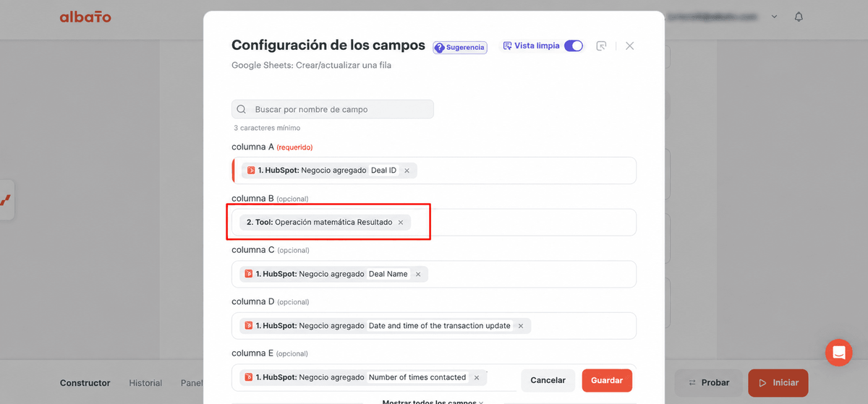Remove the Date and time of transaction update tag
868x404 pixels.
pyautogui.click(x=520, y=326)
